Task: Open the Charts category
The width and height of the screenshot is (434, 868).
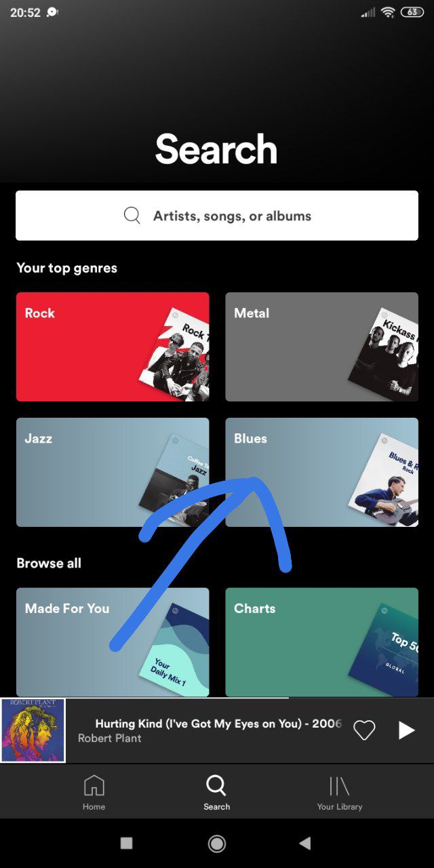Action: click(x=321, y=642)
